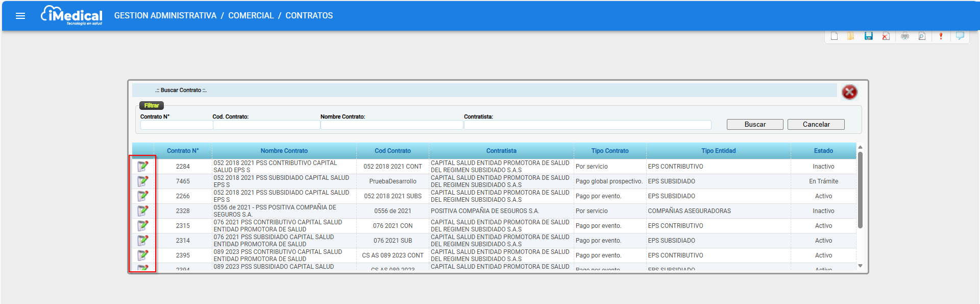980x304 pixels.
Task: Click the Print toolbar icon
Action: pyautogui.click(x=905, y=36)
